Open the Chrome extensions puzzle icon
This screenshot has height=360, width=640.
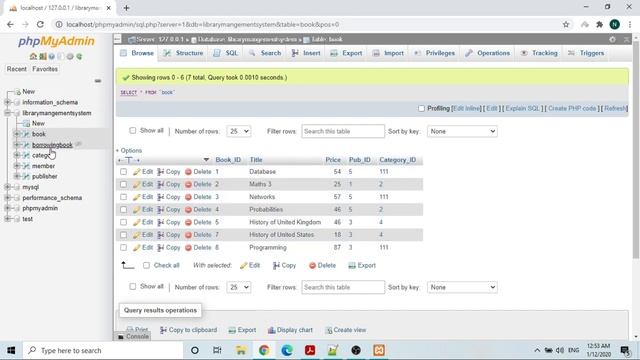(600, 24)
